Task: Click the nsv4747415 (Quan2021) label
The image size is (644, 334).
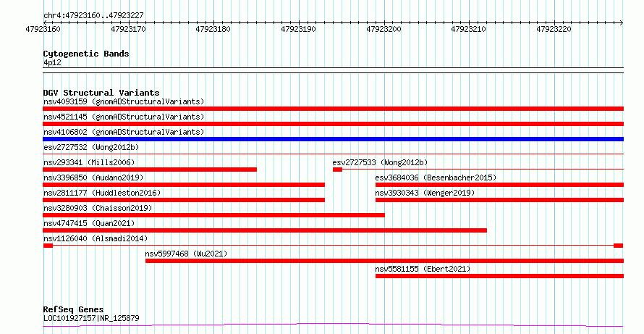Action: [89, 223]
